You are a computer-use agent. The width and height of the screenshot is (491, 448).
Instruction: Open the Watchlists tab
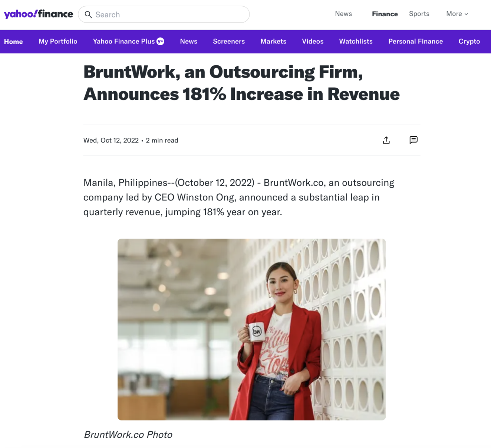(x=356, y=41)
